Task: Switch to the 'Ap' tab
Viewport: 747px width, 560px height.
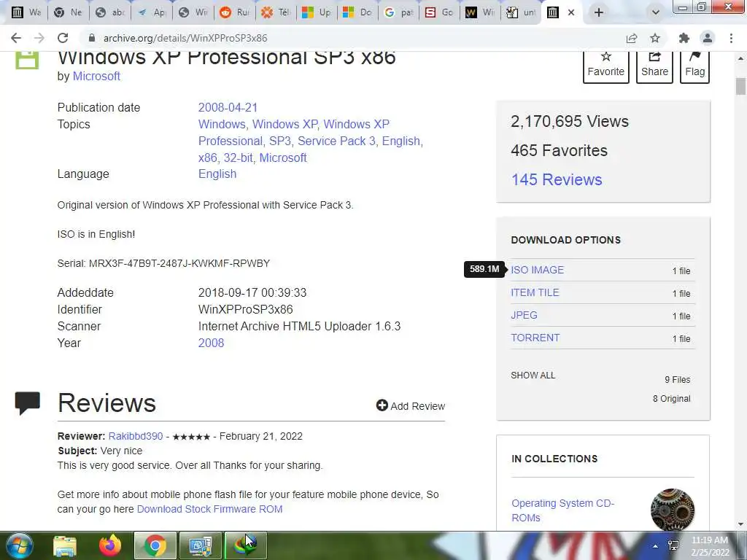Action: pos(152,12)
